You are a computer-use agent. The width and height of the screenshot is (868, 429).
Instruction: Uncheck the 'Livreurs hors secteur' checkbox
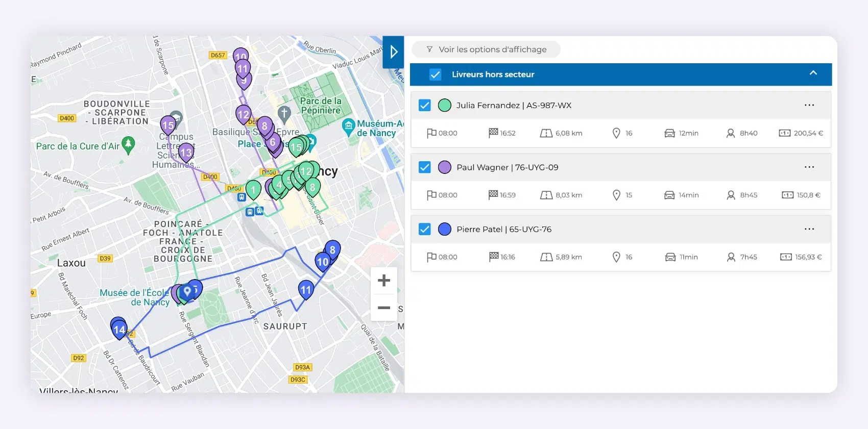click(x=435, y=74)
